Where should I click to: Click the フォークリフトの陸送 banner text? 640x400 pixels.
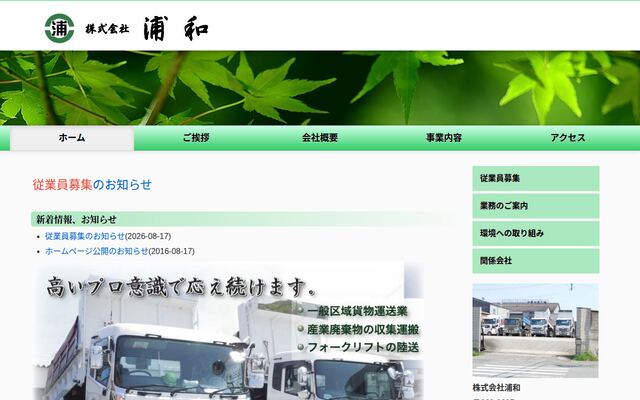click(x=363, y=347)
